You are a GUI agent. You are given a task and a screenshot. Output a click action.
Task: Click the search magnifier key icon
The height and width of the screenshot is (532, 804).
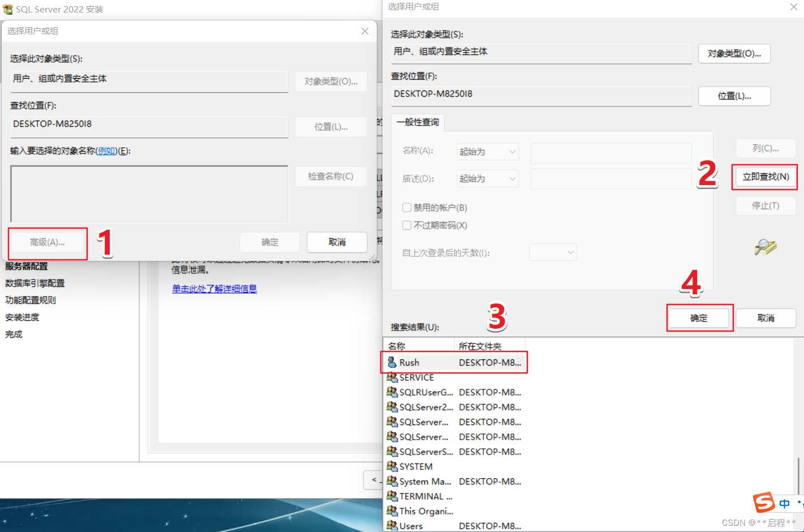click(x=766, y=247)
